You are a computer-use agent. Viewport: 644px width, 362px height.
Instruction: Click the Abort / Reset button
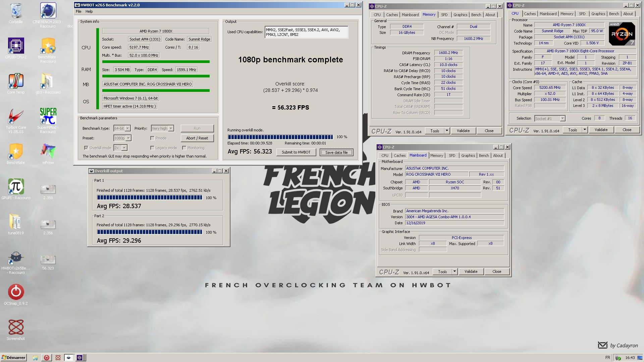(197, 138)
